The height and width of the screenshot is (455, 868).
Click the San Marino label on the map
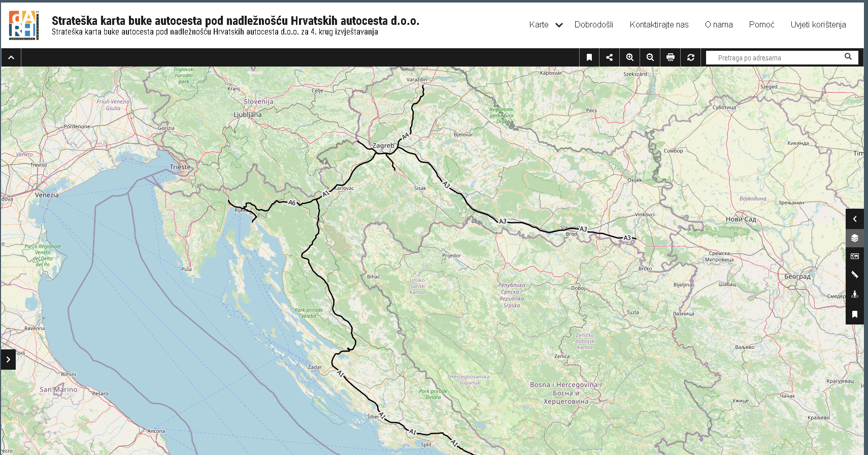pos(58,389)
